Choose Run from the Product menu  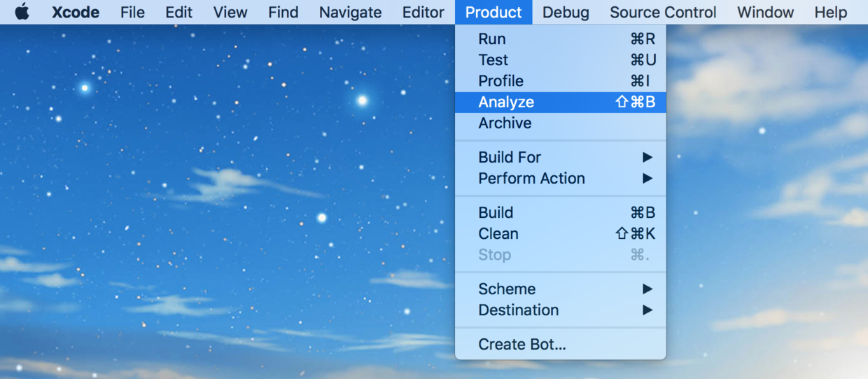coord(560,39)
